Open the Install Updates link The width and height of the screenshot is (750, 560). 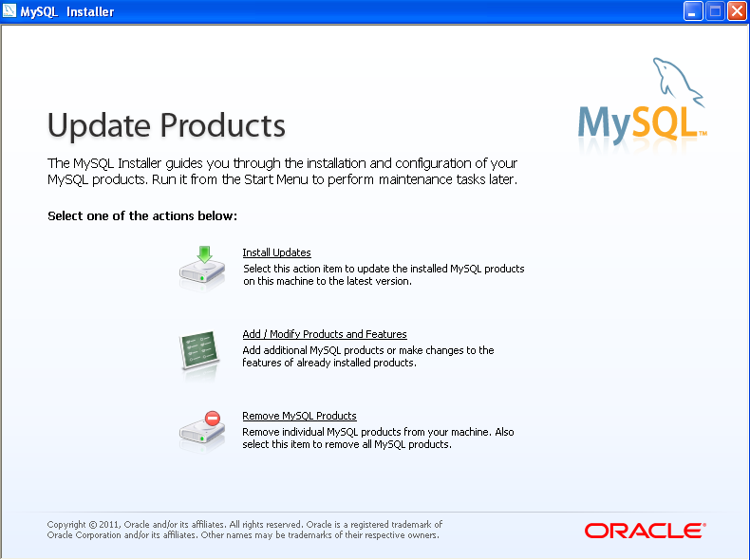pos(276,252)
